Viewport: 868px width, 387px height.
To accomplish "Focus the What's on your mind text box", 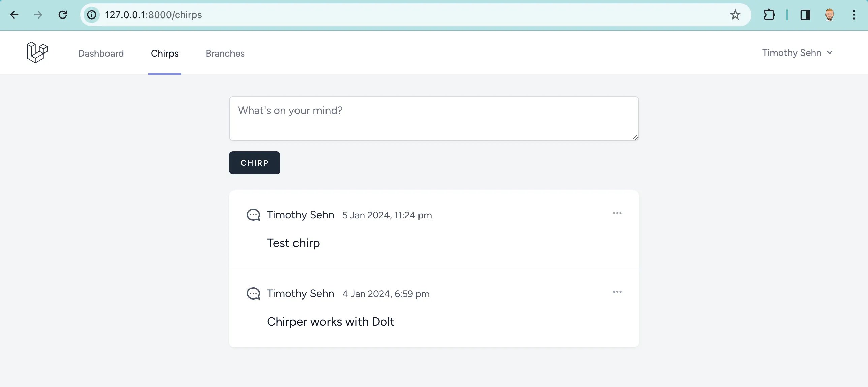I will pyautogui.click(x=434, y=118).
